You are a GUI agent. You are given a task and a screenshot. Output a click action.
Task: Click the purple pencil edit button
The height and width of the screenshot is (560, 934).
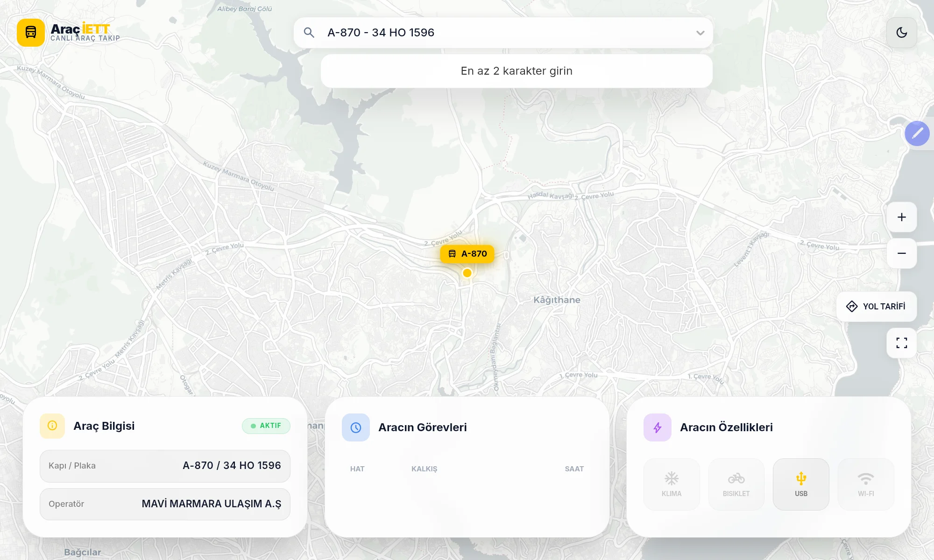(917, 133)
